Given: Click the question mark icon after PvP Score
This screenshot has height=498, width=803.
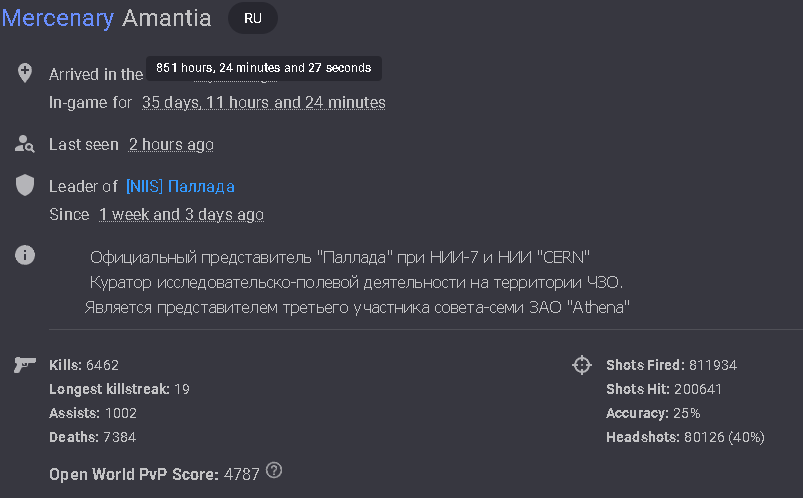Looking at the screenshot, I should (274, 471).
